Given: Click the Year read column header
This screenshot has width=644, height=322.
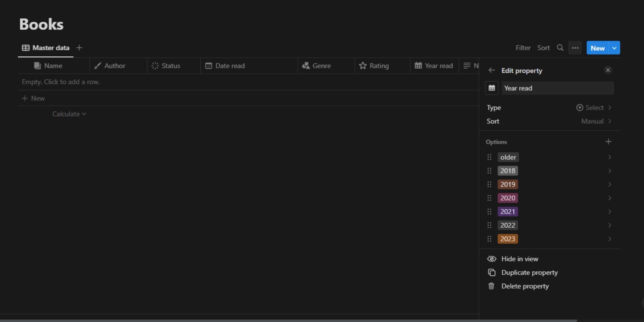Looking at the screenshot, I should [x=435, y=66].
